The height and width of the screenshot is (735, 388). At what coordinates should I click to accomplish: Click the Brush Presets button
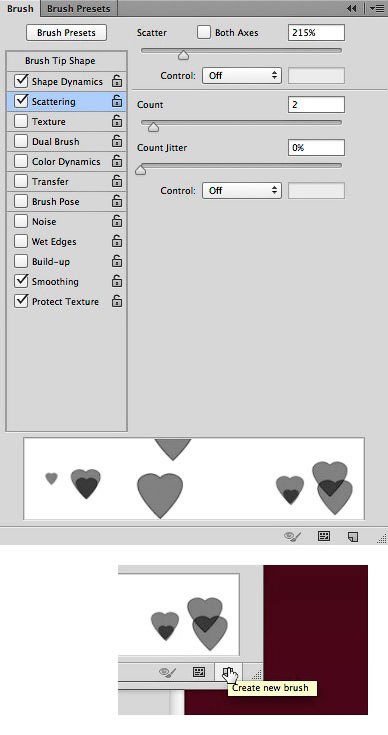[x=66, y=33]
